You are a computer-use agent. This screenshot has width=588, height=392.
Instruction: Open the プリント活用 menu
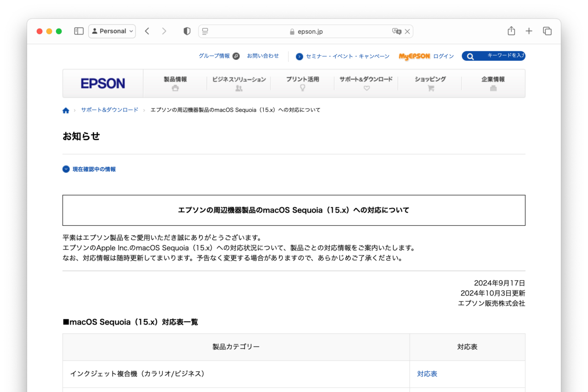pos(302,83)
